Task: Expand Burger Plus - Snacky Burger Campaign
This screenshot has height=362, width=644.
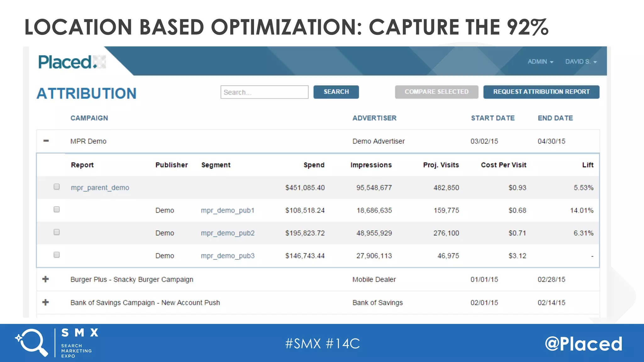Action: [46, 279]
